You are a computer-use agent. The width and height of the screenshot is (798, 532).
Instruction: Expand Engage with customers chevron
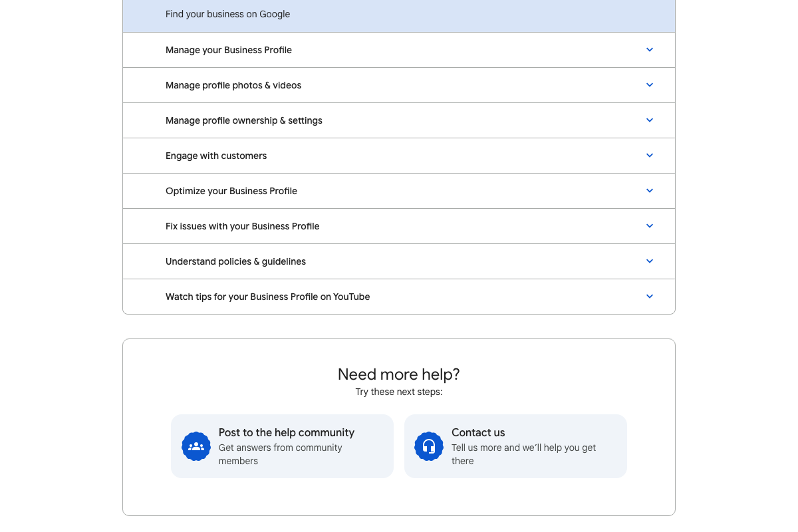(x=650, y=156)
